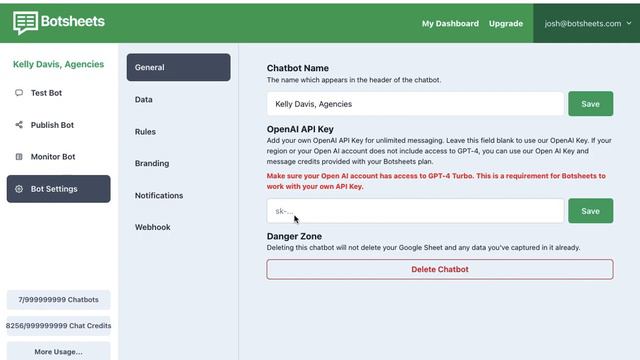The width and height of the screenshot is (640, 360).
Task: Click the red GPT-4 Turbo requirement warning
Action: 436,181
